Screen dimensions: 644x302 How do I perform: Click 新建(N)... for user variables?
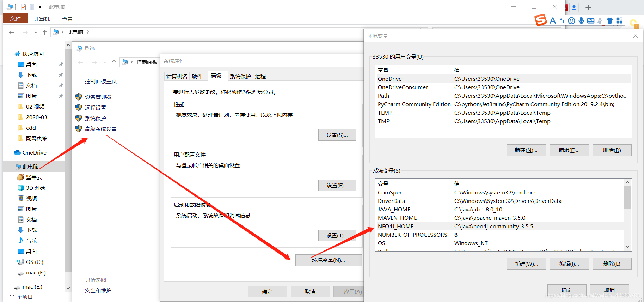[526, 150]
